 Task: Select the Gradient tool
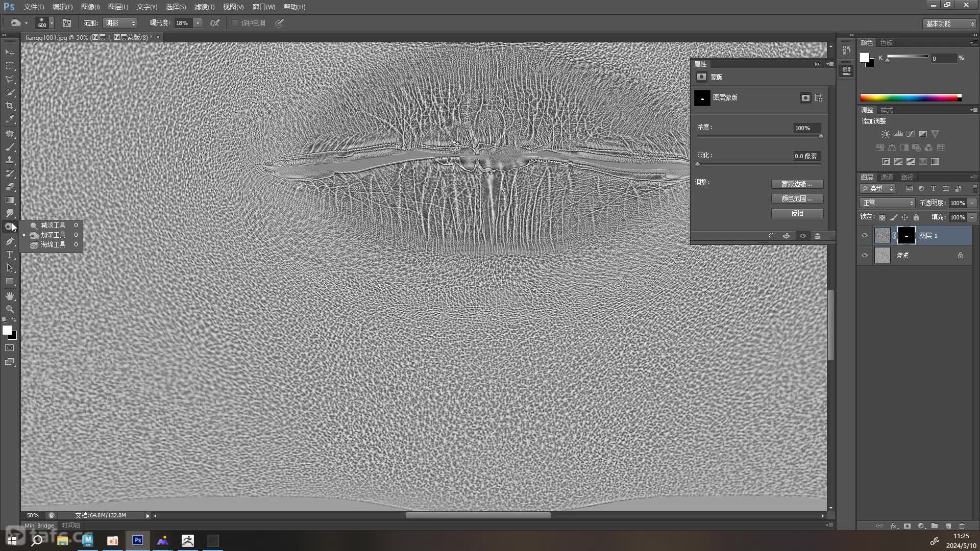click(x=10, y=200)
